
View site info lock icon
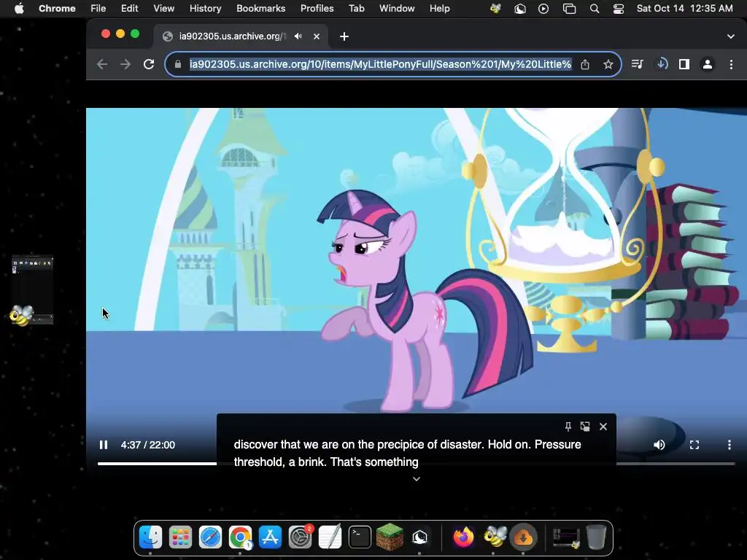(178, 64)
